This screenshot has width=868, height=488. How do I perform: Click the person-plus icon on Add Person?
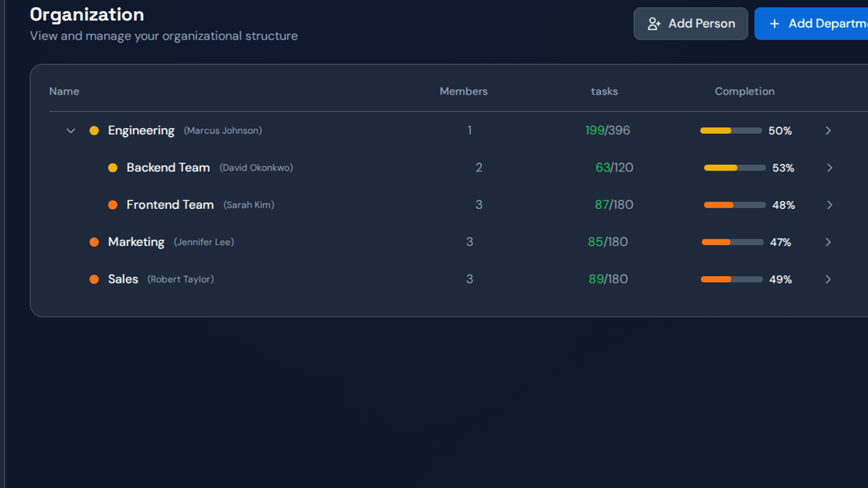point(654,24)
